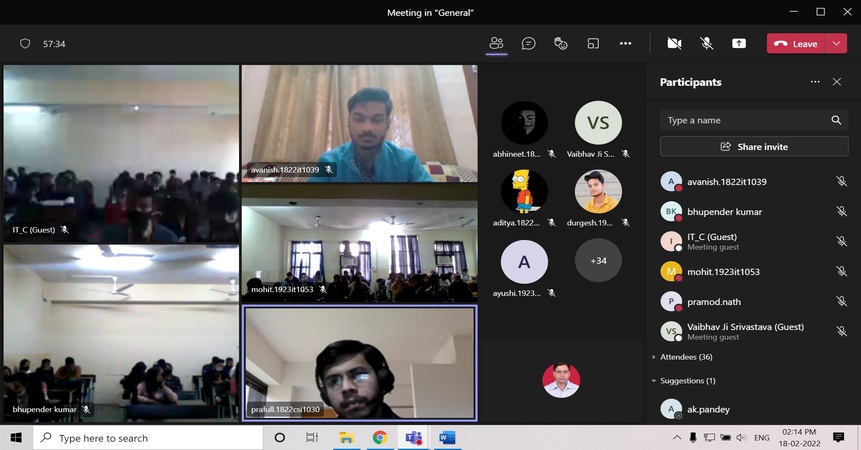Image resolution: width=861 pixels, height=450 pixels.
Task: Unmute the microphone
Action: (706, 44)
